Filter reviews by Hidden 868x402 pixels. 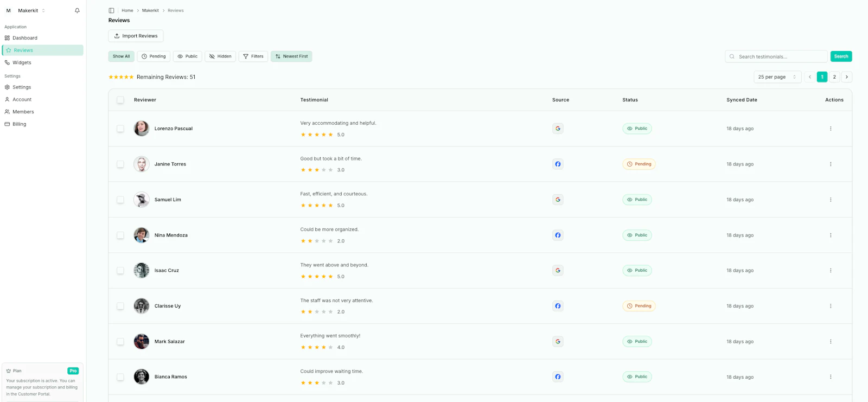(220, 56)
